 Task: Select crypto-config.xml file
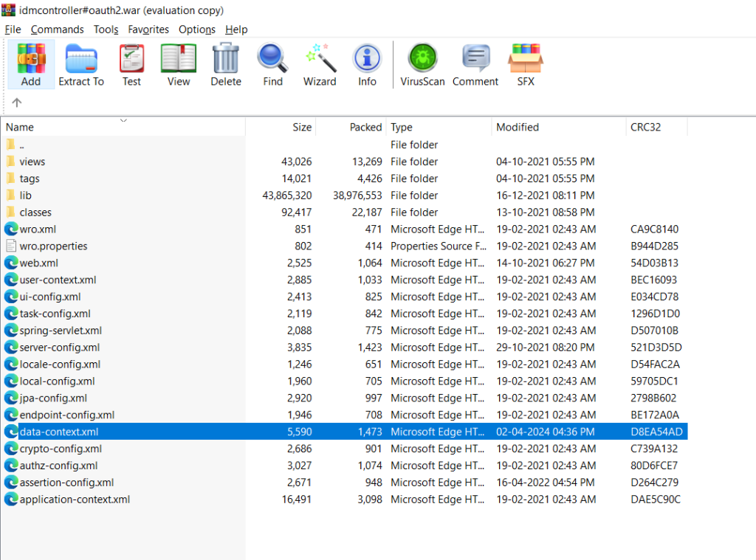(61, 448)
